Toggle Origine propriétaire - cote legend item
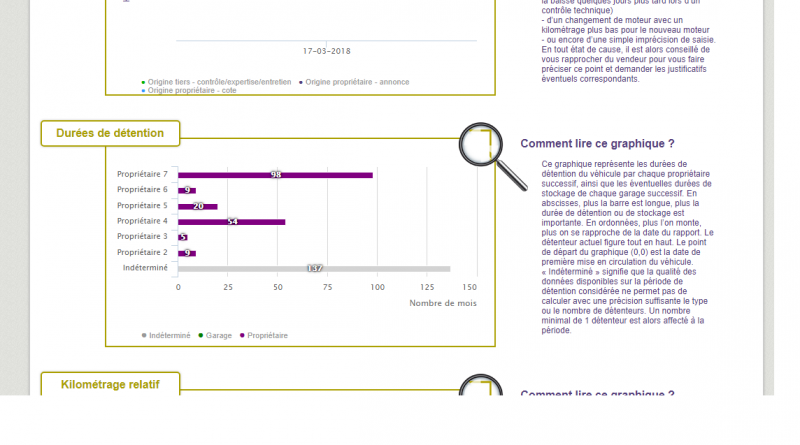Screen dimensions: 800x445 (x=189, y=90)
